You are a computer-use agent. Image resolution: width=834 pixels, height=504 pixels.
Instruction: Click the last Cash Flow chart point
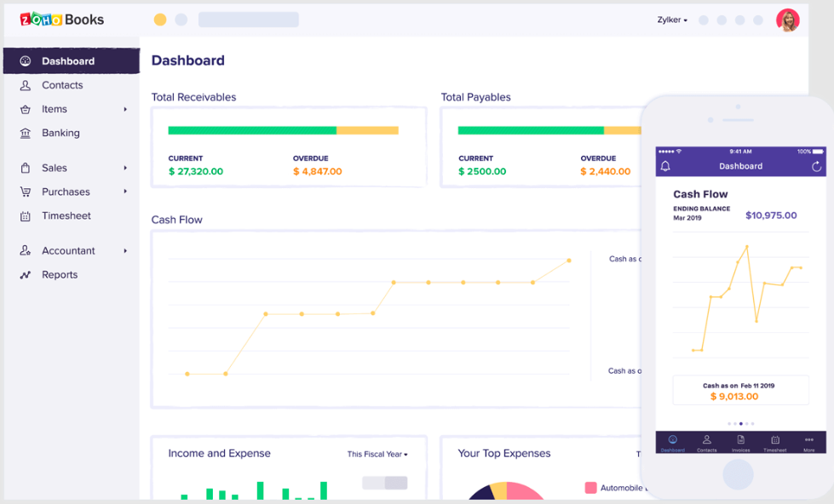point(568,261)
